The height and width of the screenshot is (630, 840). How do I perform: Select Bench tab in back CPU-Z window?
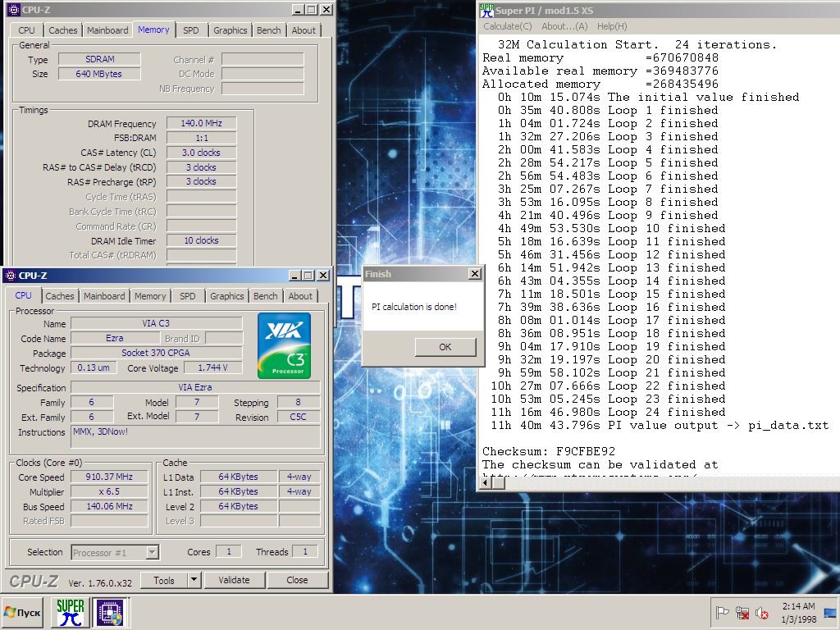point(268,30)
